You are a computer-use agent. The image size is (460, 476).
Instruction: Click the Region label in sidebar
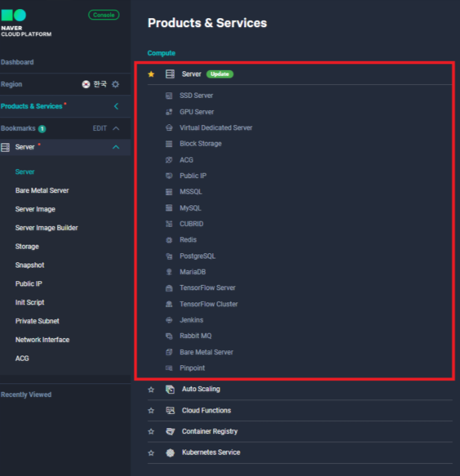(12, 84)
